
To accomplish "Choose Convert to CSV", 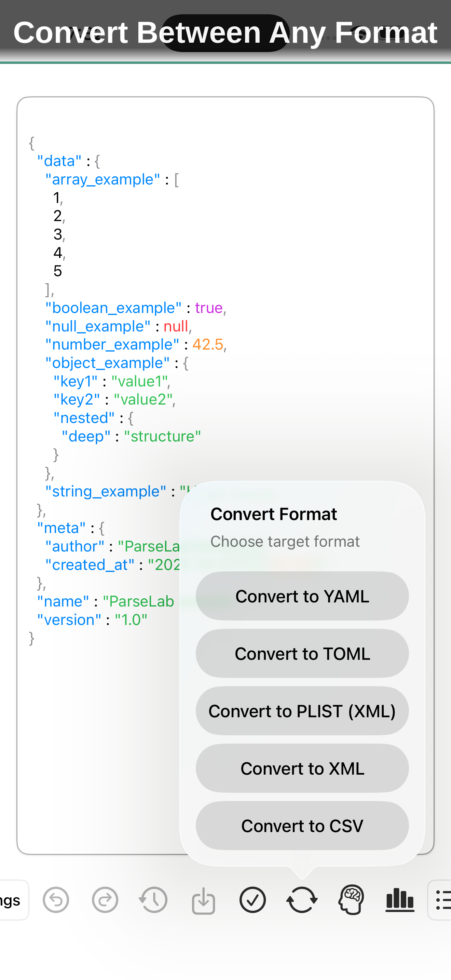I will click(x=302, y=826).
